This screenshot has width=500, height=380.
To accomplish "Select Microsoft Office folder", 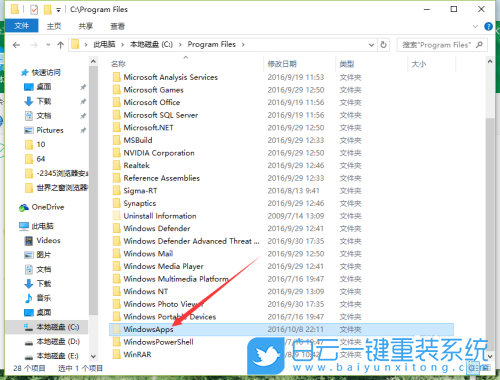I will (152, 102).
